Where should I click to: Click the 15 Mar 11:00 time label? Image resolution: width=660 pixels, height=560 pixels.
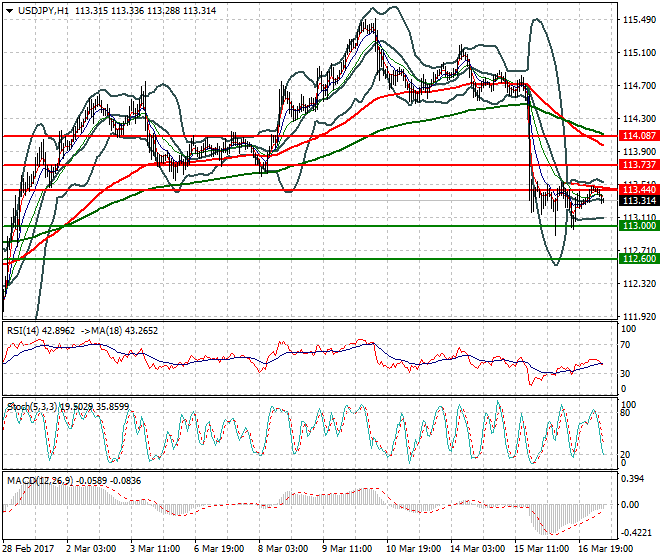click(541, 549)
